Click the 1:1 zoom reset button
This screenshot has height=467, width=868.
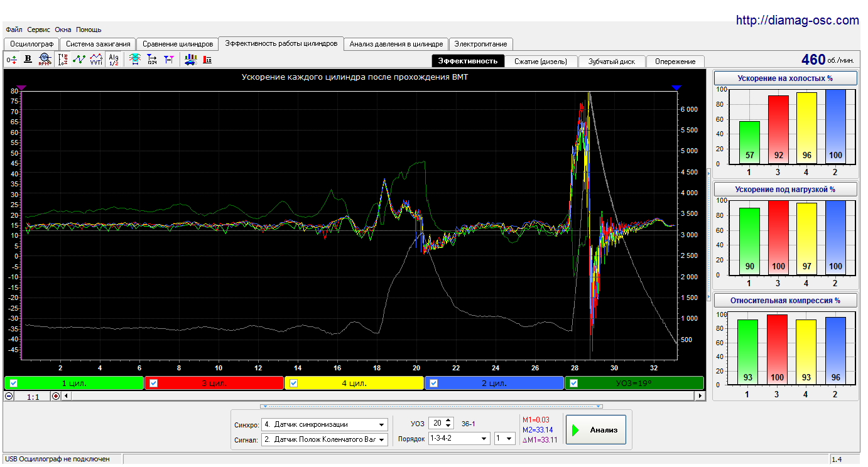[x=33, y=397]
